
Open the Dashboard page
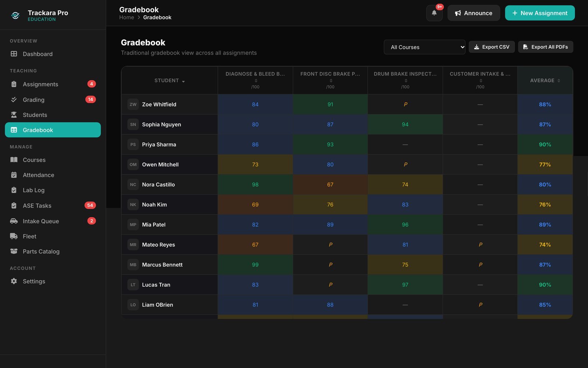point(53,54)
